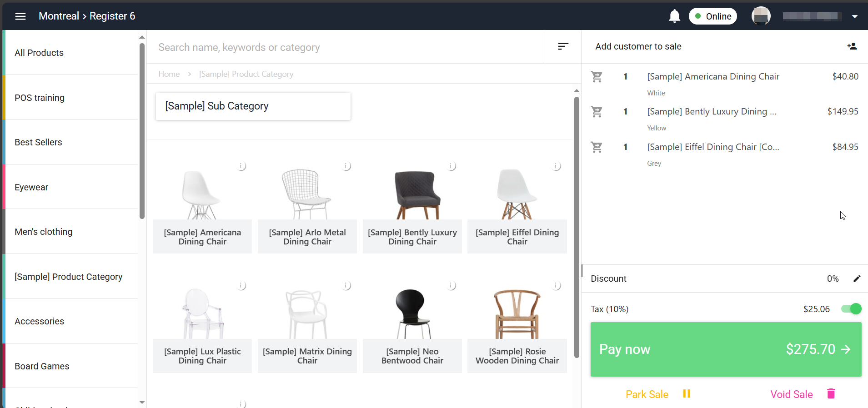Image resolution: width=868 pixels, height=408 pixels.
Task: Edit the discount with pencil icon
Action: click(x=857, y=279)
